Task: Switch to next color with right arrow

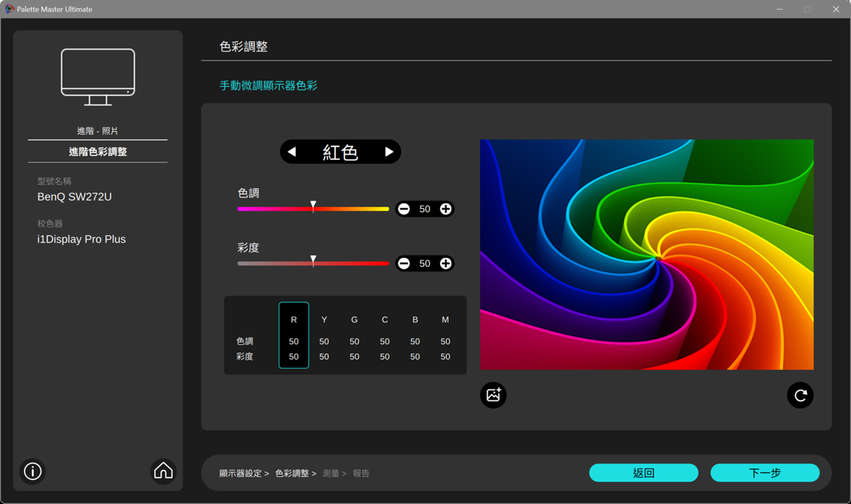Action: 389,152
